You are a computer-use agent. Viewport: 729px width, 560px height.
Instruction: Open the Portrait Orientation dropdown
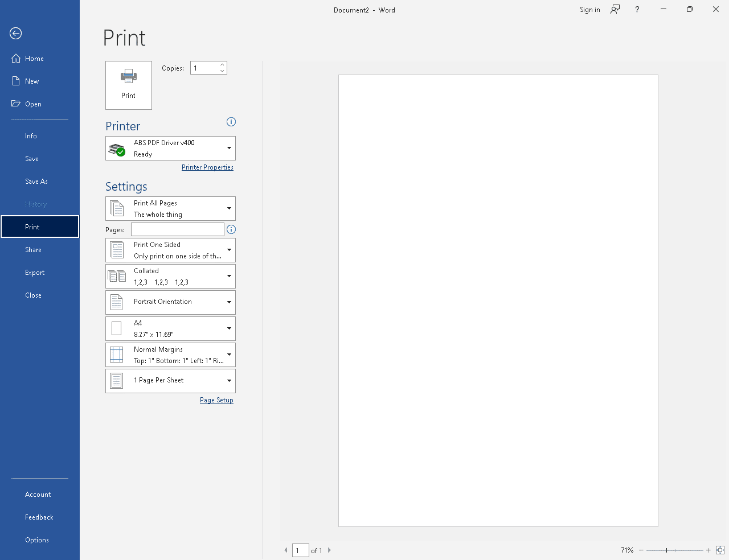coord(170,303)
